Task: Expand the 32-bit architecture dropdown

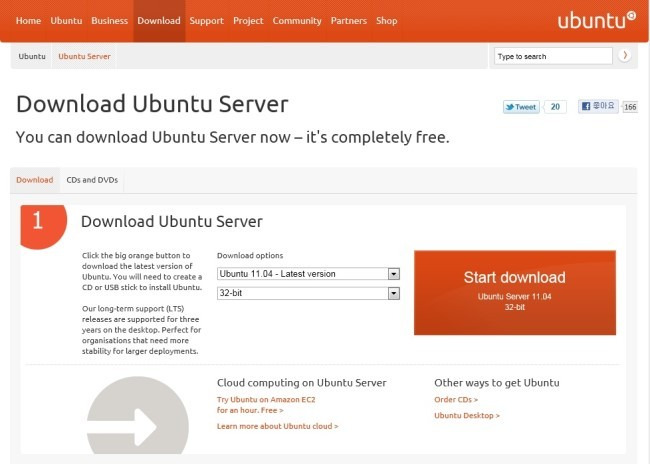Action: coord(308,293)
